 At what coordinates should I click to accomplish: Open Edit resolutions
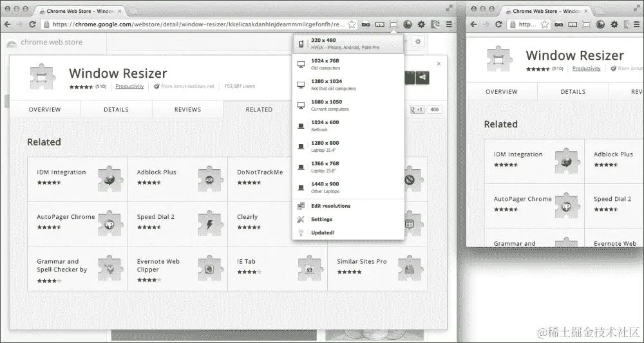348,206
